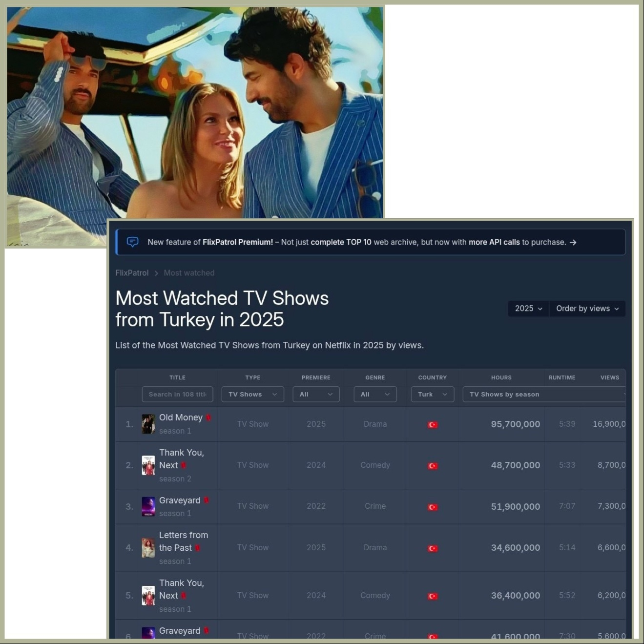Open the Old Money title link
Viewport: 644px width, 644px height.
pyautogui.click(x=181, y=417)
